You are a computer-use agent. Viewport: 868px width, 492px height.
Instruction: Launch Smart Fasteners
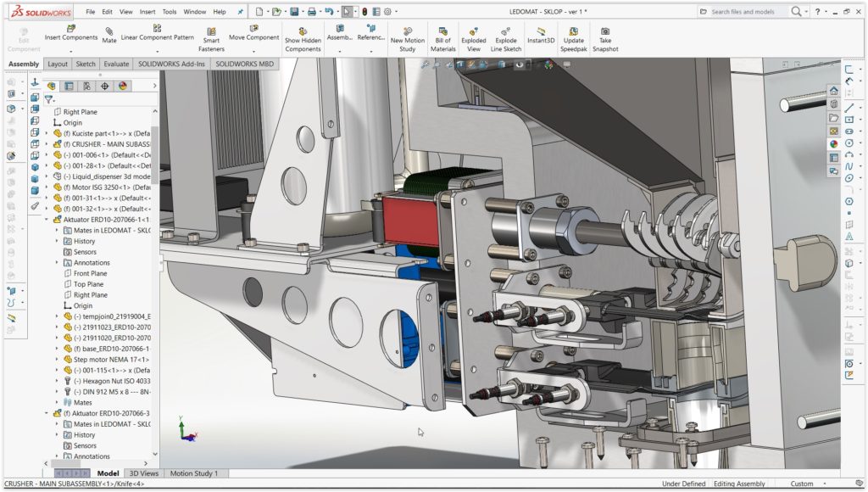[x=211, y=39]
